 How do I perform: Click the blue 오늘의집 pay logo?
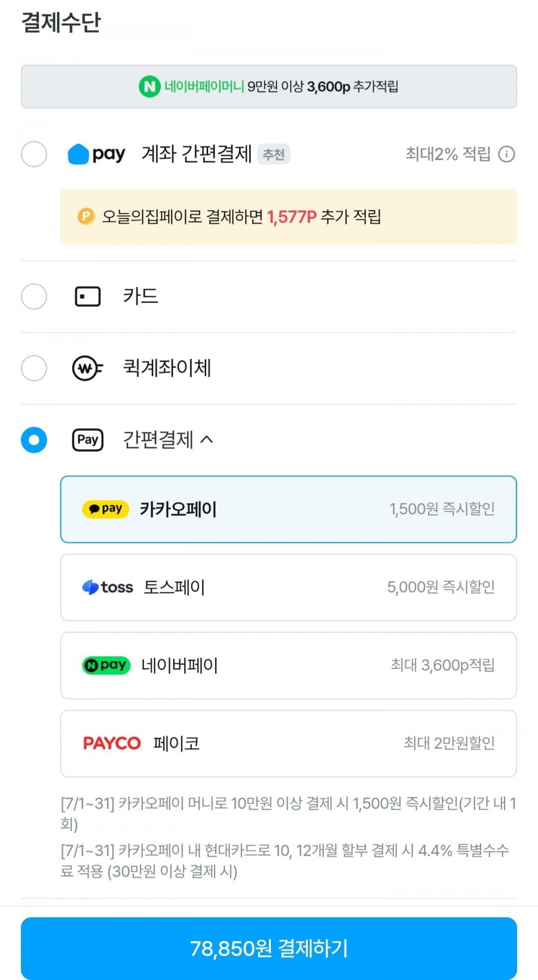pos(96,154)
